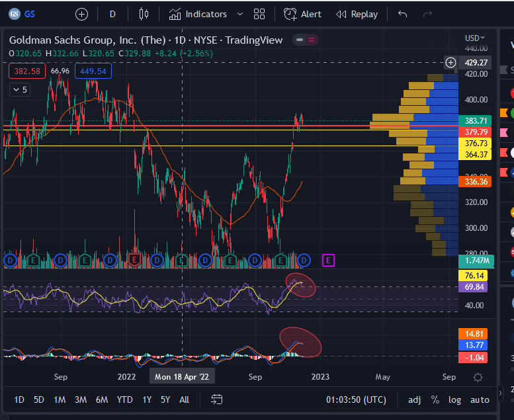Click the yellow 376.73 price label

475,144
